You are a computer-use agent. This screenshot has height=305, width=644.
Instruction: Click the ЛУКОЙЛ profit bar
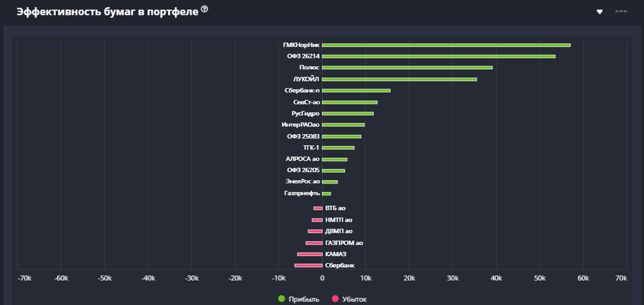(x=399, y=79)
